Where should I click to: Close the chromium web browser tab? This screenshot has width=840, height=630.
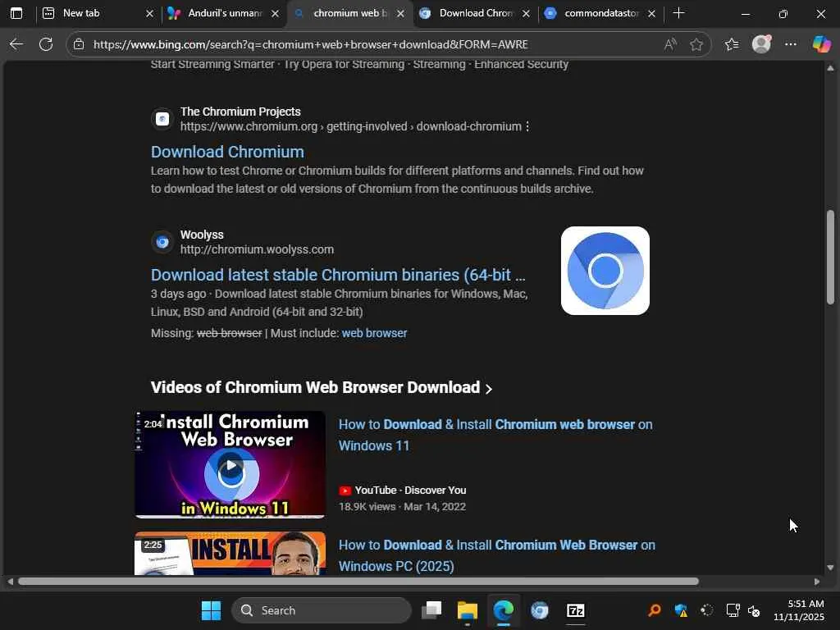[x=400, y=14]
